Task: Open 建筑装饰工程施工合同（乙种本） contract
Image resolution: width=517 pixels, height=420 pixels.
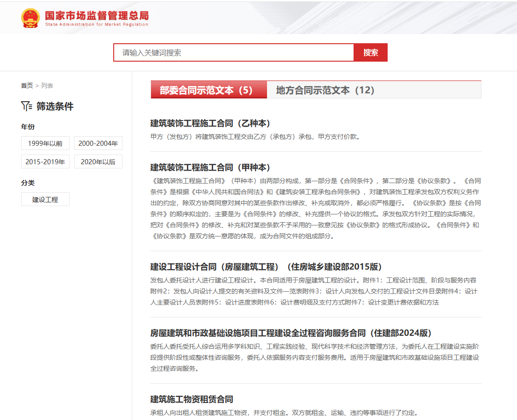Action: (210, 123)
